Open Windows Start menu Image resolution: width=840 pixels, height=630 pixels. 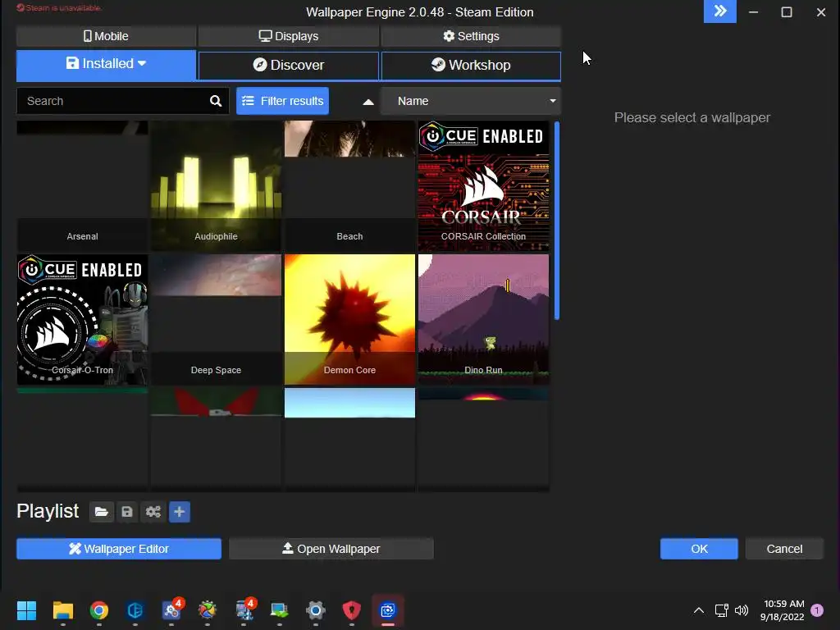26,609
